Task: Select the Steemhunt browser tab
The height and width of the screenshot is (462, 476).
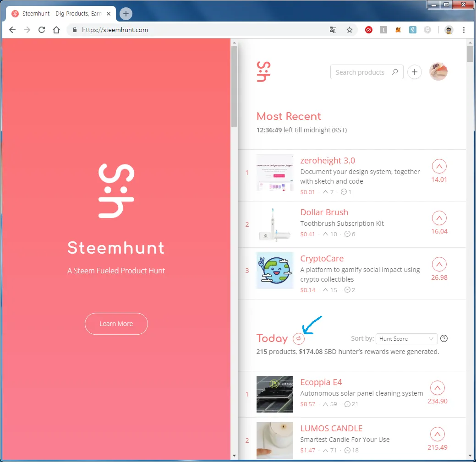Action: [61, 14]
